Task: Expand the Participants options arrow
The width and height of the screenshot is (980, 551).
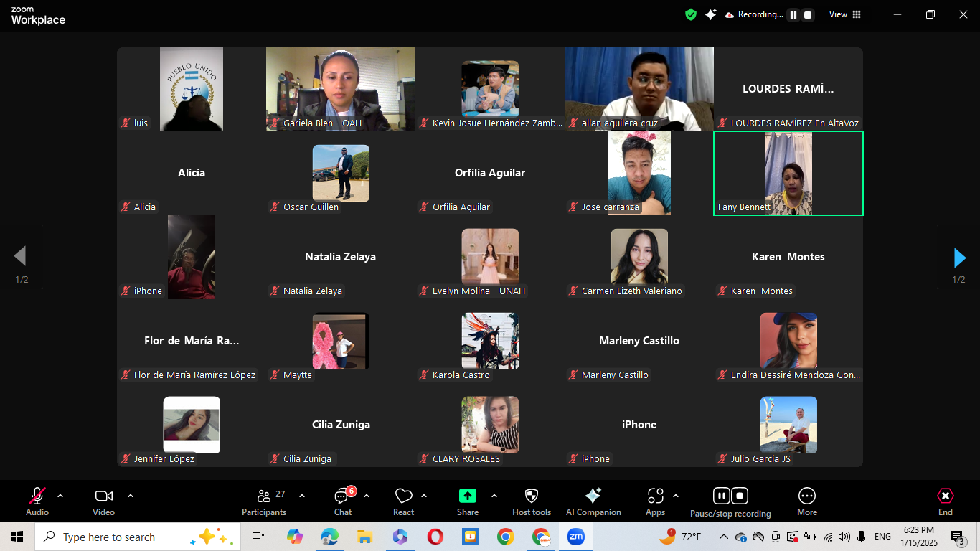Action: click(x=302, y=496)
